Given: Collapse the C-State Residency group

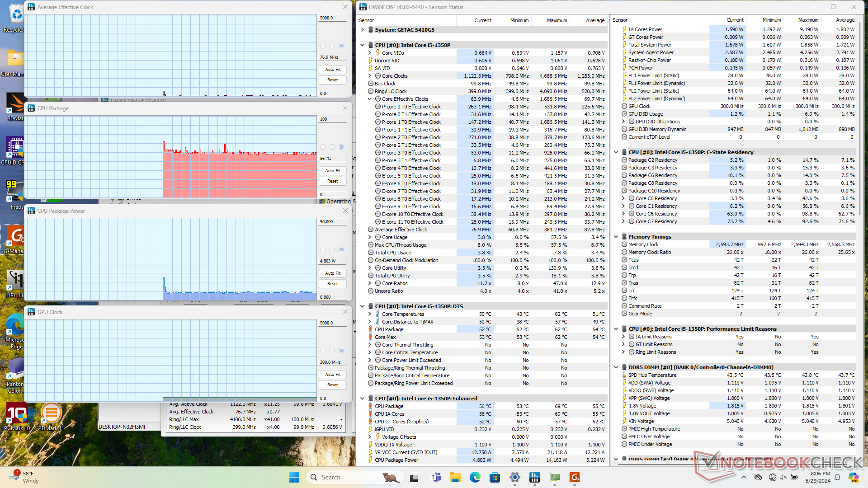Looking at the screenshot, I should 616,152.
